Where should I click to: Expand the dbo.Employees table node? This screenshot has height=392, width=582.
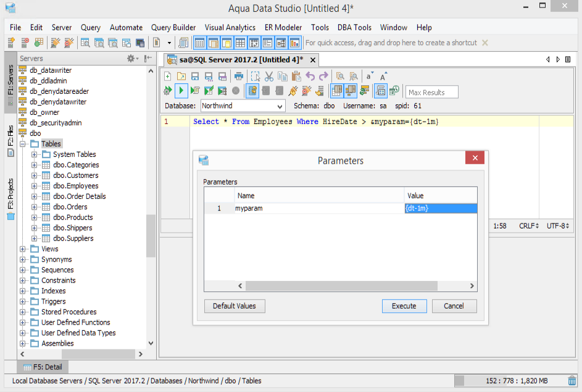point(34,186)
